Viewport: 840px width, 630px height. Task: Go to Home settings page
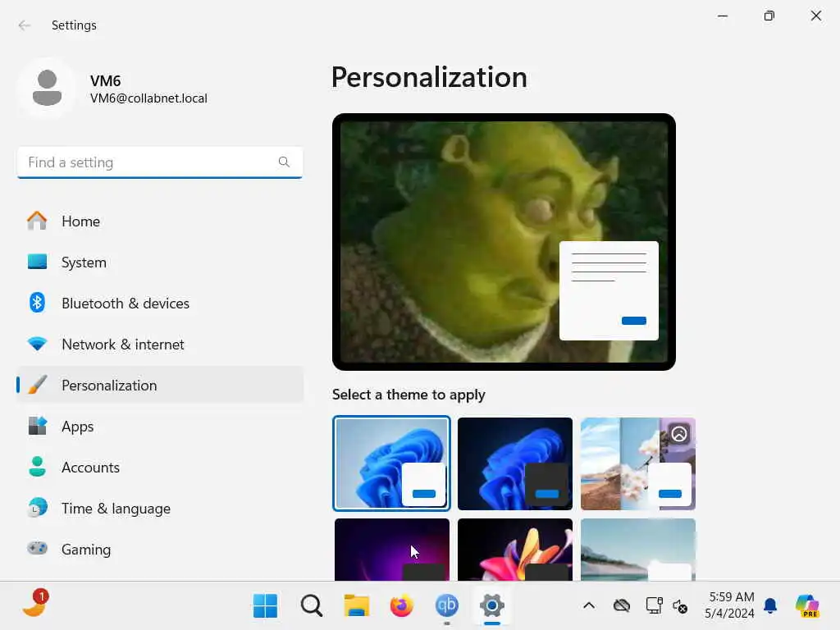coord(160,221)
